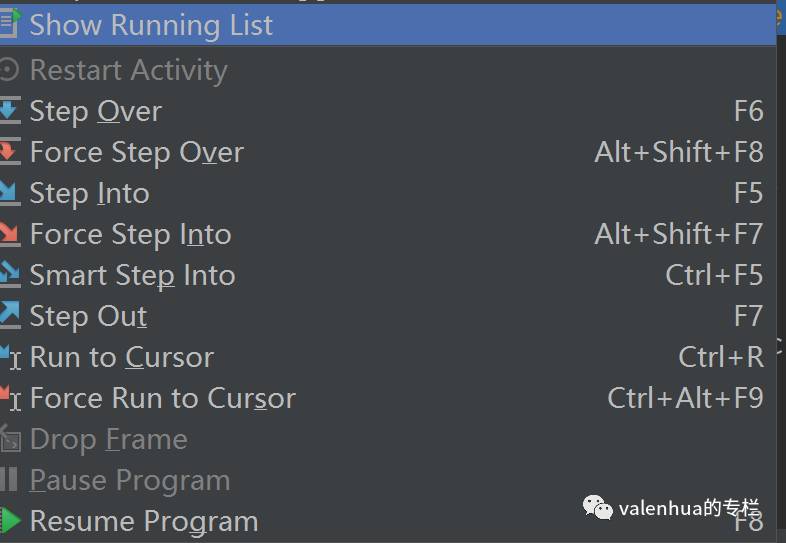
Task: Click the green Resume Program icon
Action: 10,520
